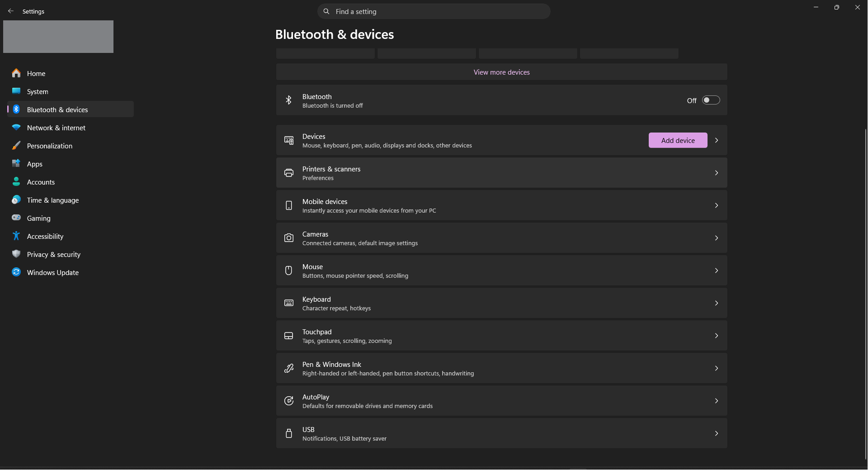
Task: Turn on the Bluetooth toggle switch
Action: pyautogui.click(x=711, y=100)
